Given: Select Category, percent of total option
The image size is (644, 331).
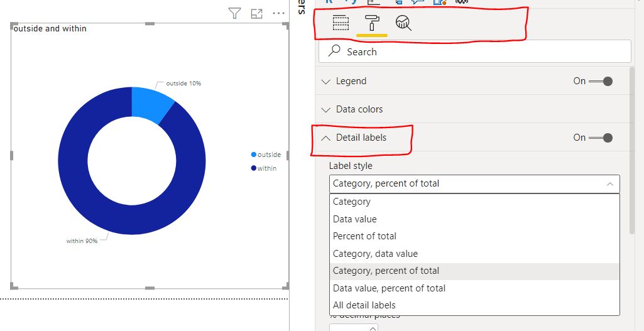Looking at the screenshot, I should pyautogui.click(x=474, y=271).
